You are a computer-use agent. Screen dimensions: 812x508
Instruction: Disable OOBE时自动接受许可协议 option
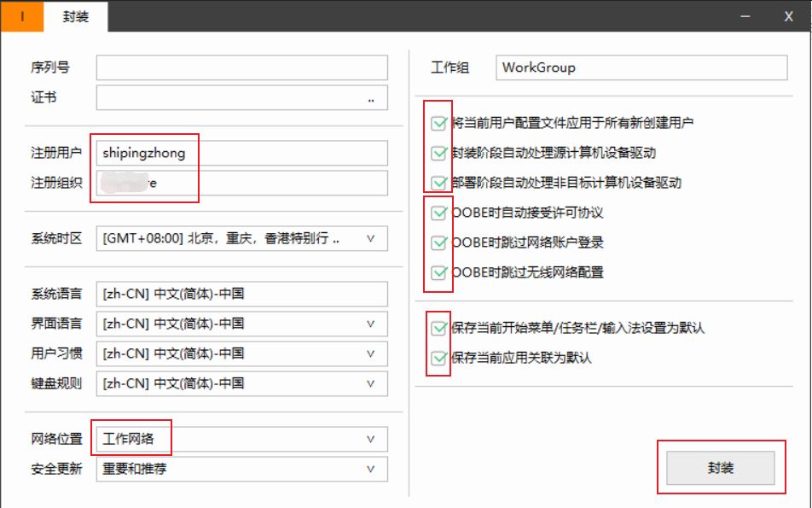pos(439,213)
